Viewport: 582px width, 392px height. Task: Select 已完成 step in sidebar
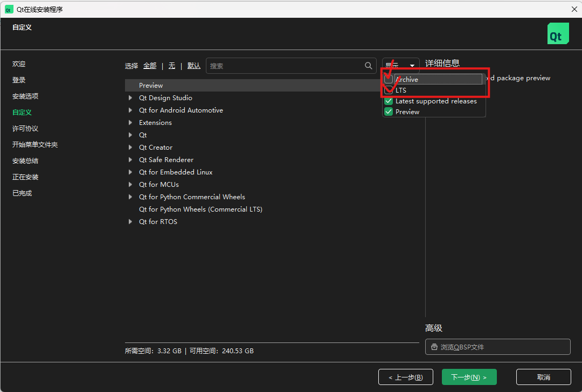tap(22, 193)
